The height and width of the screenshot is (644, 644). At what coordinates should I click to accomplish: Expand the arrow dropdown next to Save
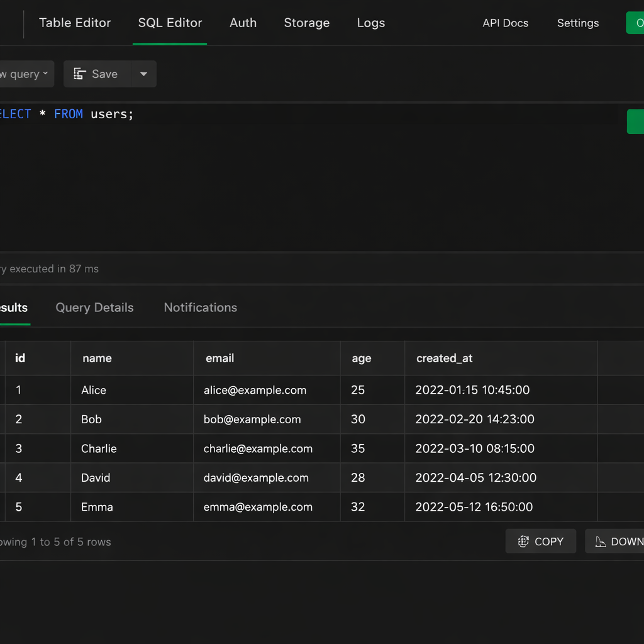point(143,74)
